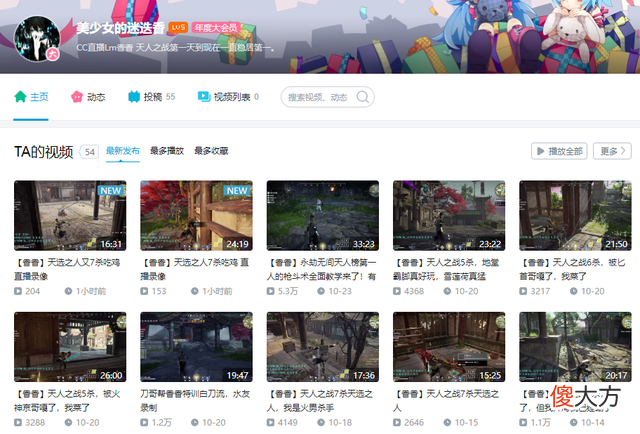Click the 视频列表 playlist icon
640x434 pixels.
(204, 96)
